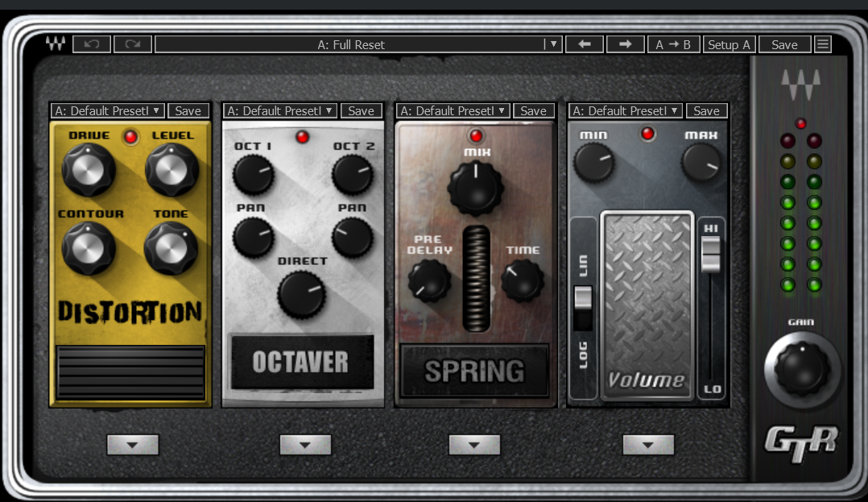The width and height of the screenshot is (868, 502).
Task: Open stomp selector arrow below Spring
Action: [474, 444]
